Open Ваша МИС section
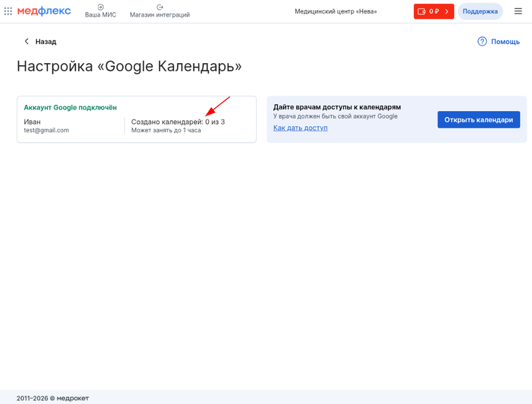 click(x=100, y=11)
